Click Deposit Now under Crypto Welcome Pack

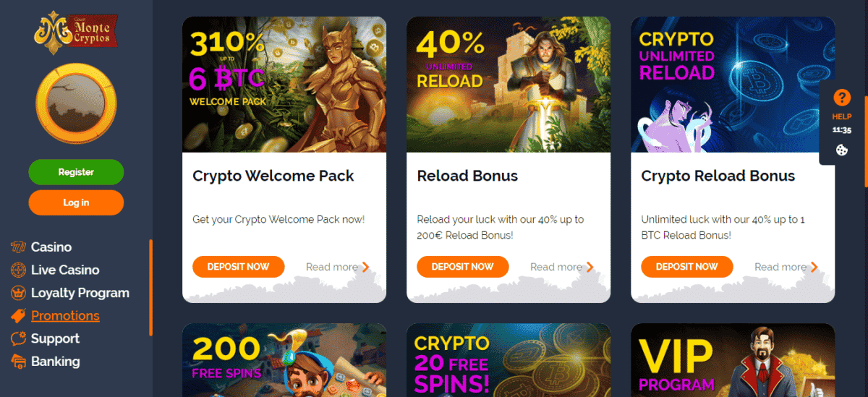pyautogui.click(x=239, y=267)
